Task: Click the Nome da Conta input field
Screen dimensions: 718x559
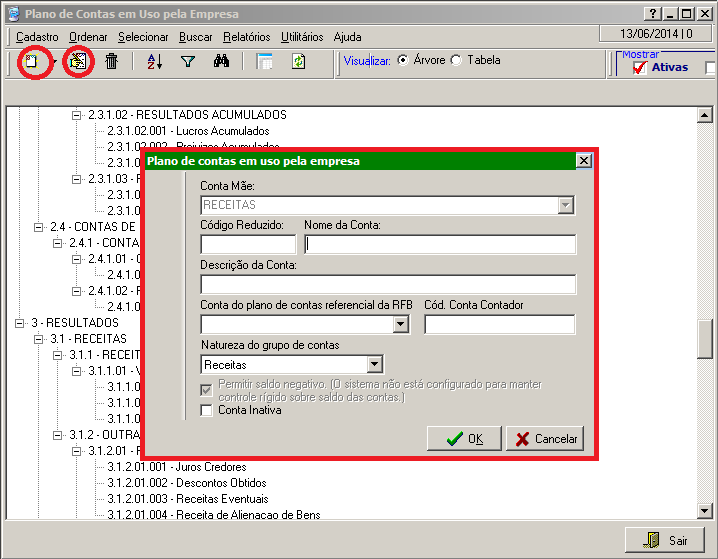Action: pyautogui.click(x=440, y=245)
